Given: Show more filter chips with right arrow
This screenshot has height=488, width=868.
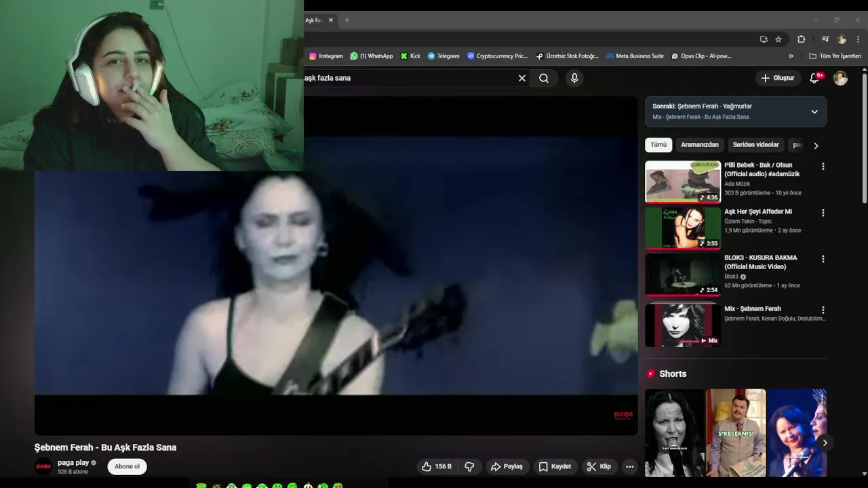Looking at the screenshot, I should [816, 145].
